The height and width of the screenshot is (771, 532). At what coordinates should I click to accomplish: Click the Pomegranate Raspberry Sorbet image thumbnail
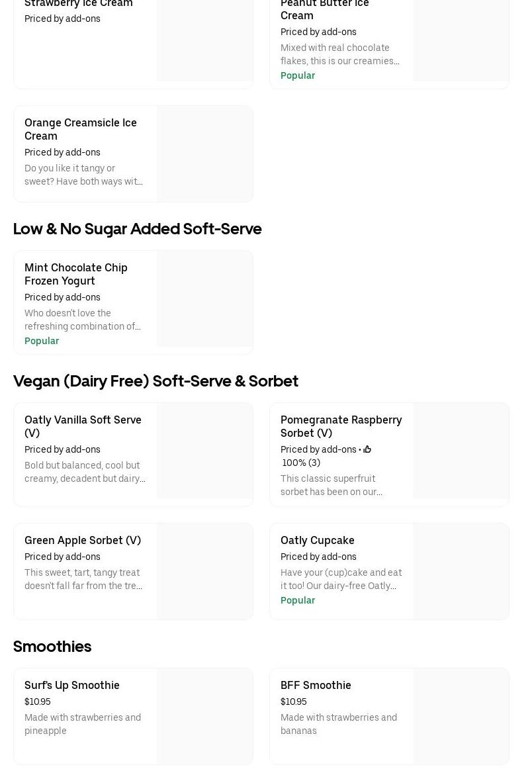point(461,451)
